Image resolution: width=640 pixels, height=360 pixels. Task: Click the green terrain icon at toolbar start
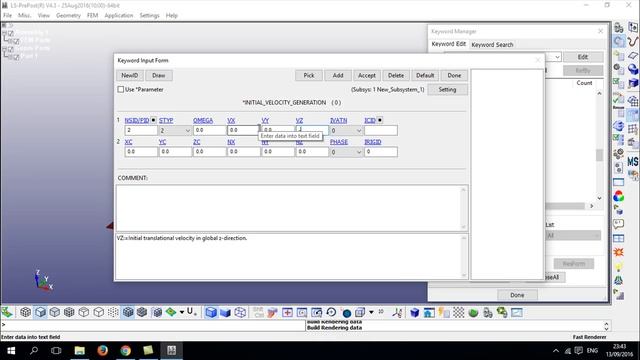coord(7,313)
